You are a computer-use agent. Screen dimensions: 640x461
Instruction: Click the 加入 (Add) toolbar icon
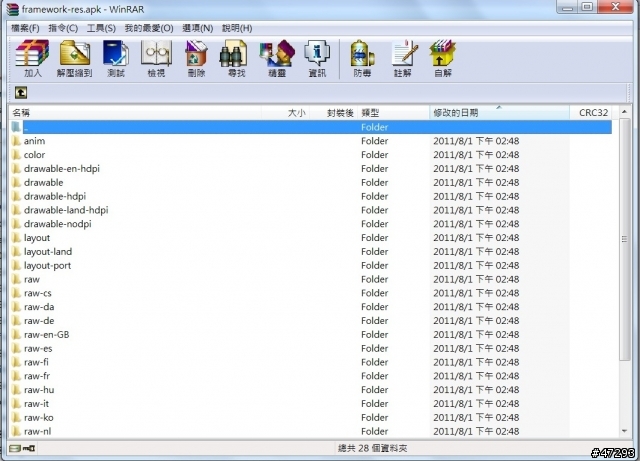click(x=32, y=58)
